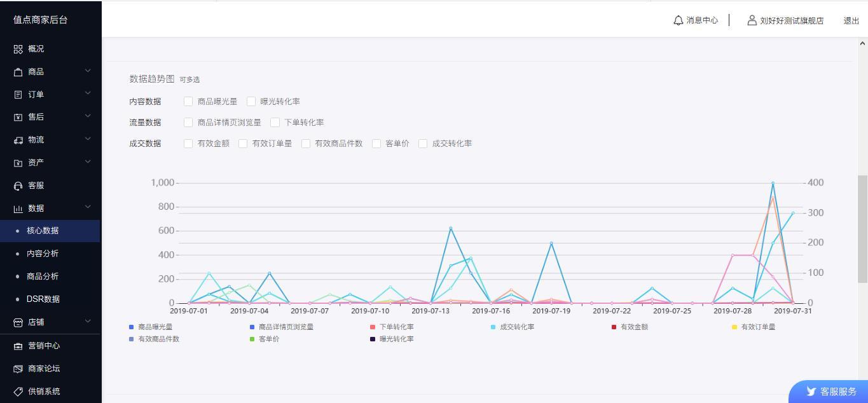Toggle the 有效订单量 checkbox
Screen dimensions: 868x403
pyautogui.click(x=243, y=143)
